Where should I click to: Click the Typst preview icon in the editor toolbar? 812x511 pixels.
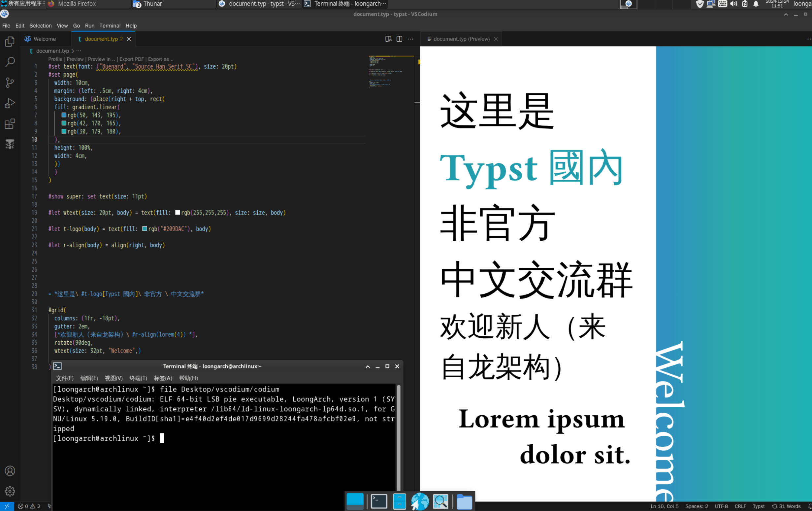(388, 39)
